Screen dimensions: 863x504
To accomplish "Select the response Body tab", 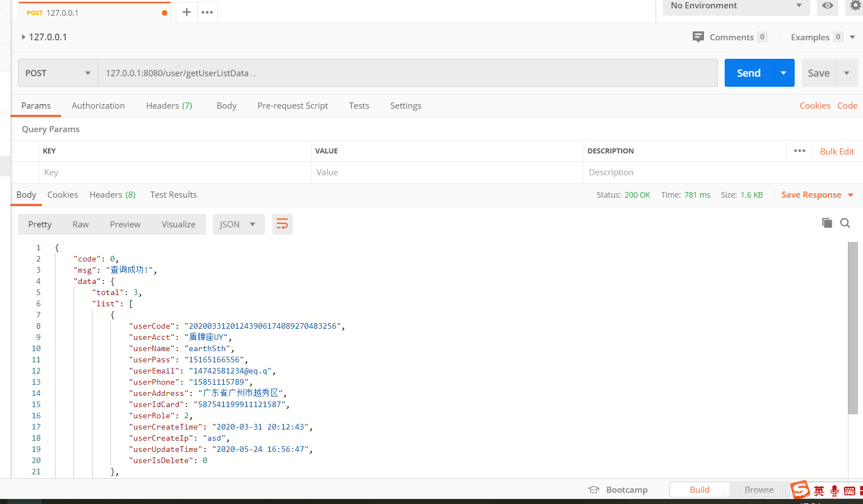I will tap(26, 194).
